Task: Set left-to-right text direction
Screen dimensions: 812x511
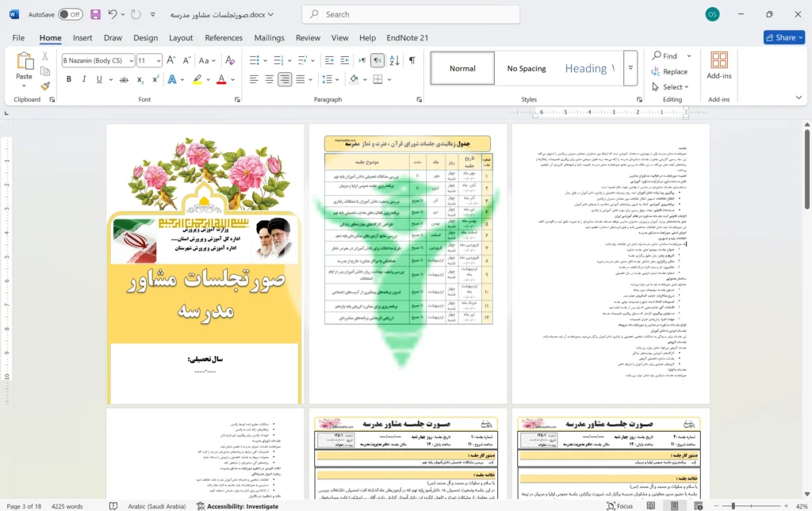Action: [362, 60]
